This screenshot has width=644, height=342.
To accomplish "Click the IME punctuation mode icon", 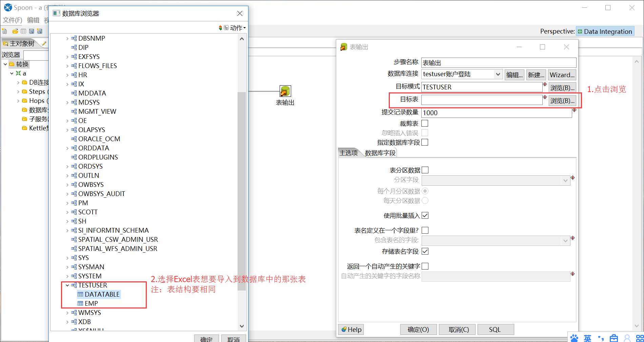I will click(601, 338).
